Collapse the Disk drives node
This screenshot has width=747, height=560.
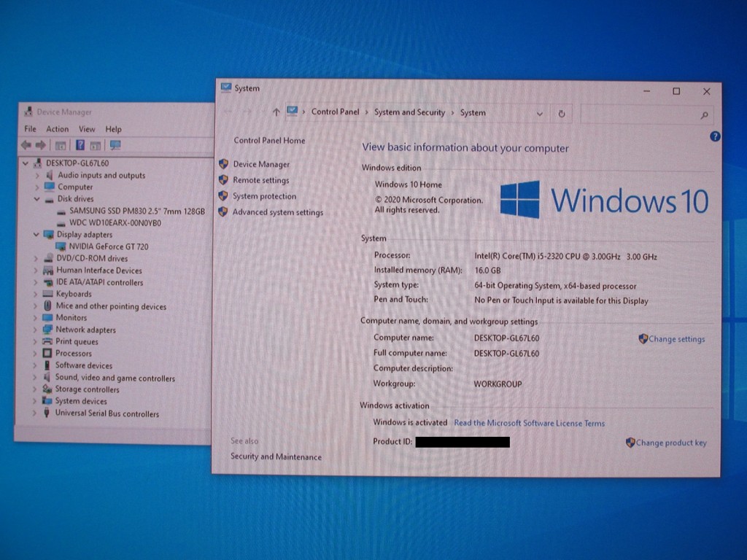(36, 199)
